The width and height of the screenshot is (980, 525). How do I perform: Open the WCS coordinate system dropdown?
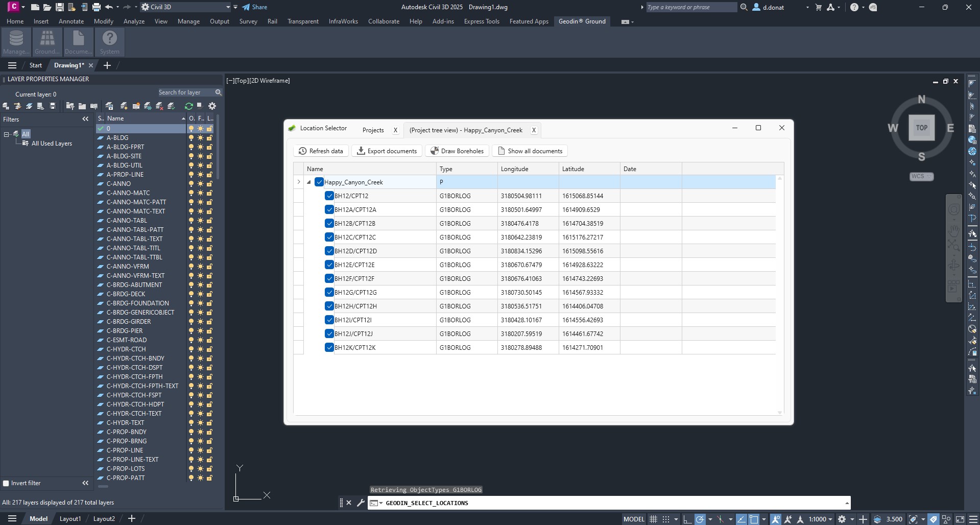[x=921, y=177]
